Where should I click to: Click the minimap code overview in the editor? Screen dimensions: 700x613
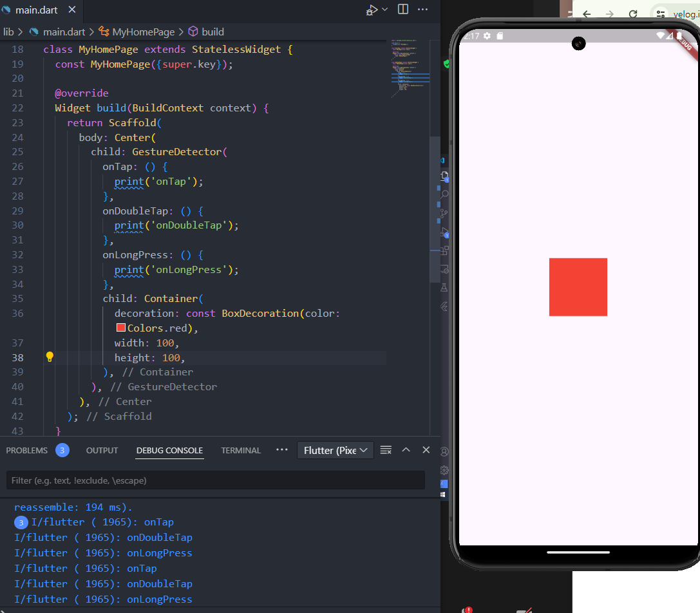410,68
